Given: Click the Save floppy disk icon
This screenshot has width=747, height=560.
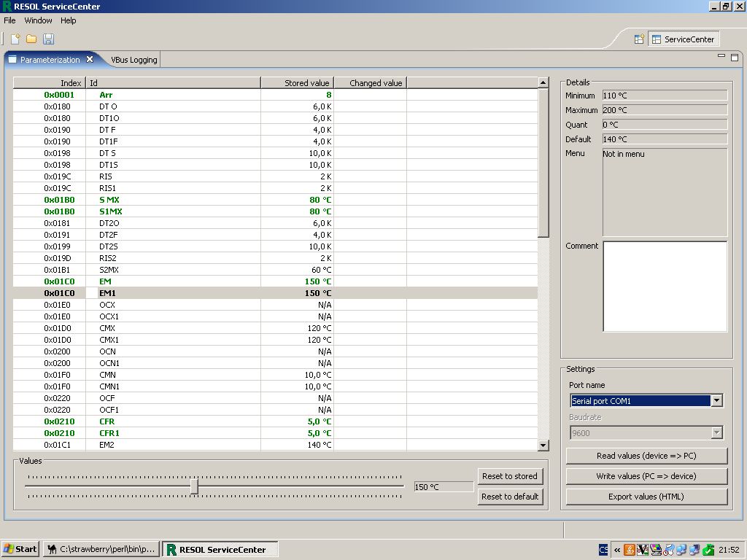Looking at the screenshot, I should [49, 39].
